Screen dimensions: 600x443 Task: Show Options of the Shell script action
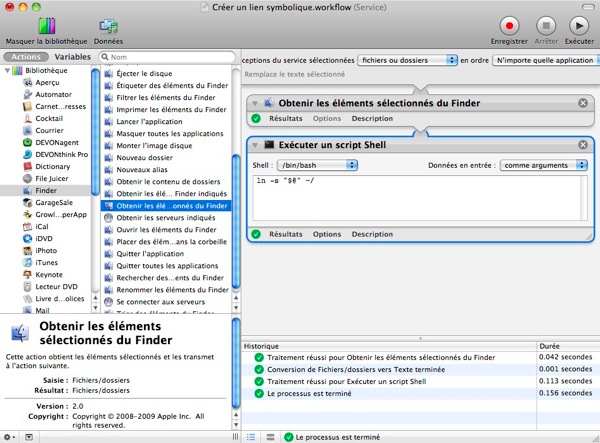[327, 234]
